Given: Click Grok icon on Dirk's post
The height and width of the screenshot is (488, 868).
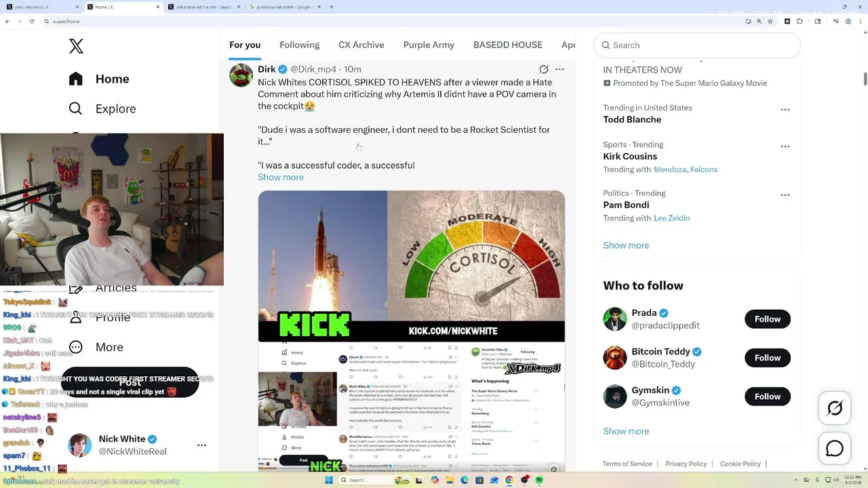Looking at the screenshot, I should 543,69.
